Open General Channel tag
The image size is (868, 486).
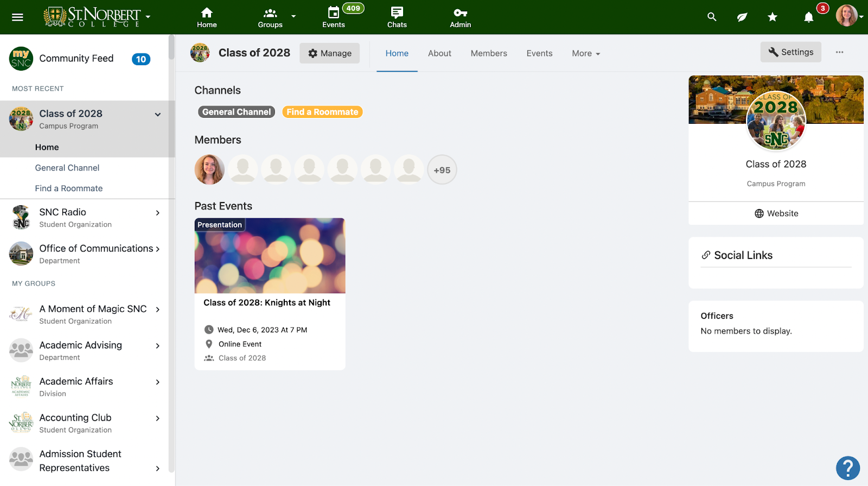tap(237, 112)
